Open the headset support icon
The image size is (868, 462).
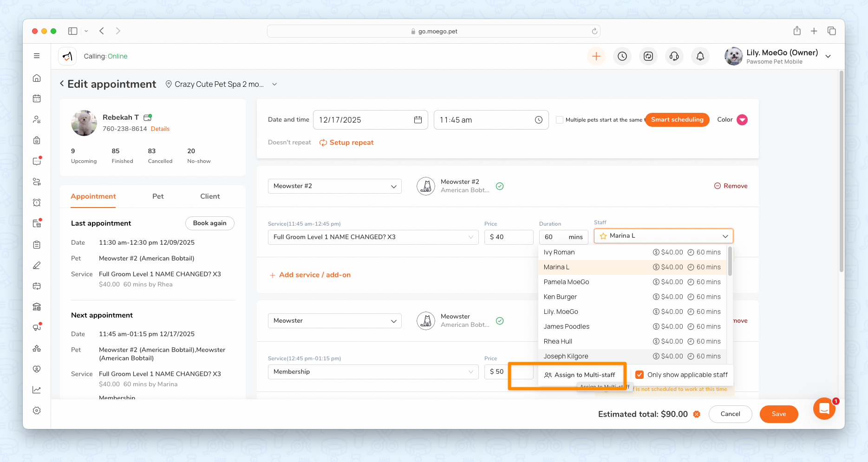pyautogui.click(x=674, y=56)
